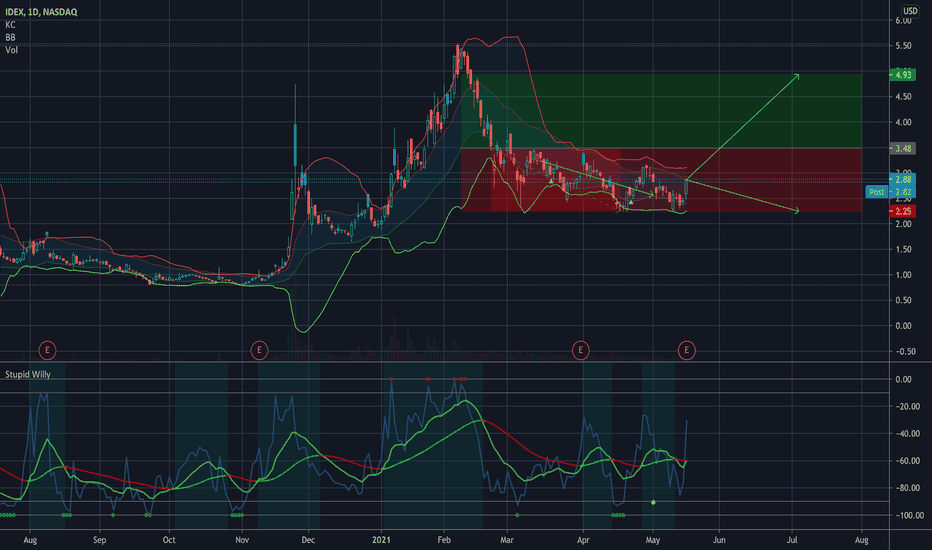Select the IDEX, 1D, NASDAQ symbol title
Viewport: 932px width, 550px height.
(x=41, y=12)
